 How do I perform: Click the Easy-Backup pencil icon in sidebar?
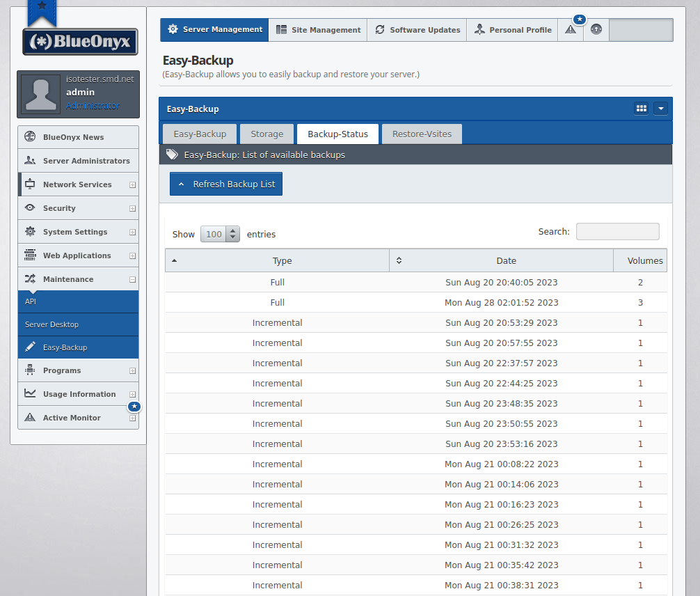30,347
